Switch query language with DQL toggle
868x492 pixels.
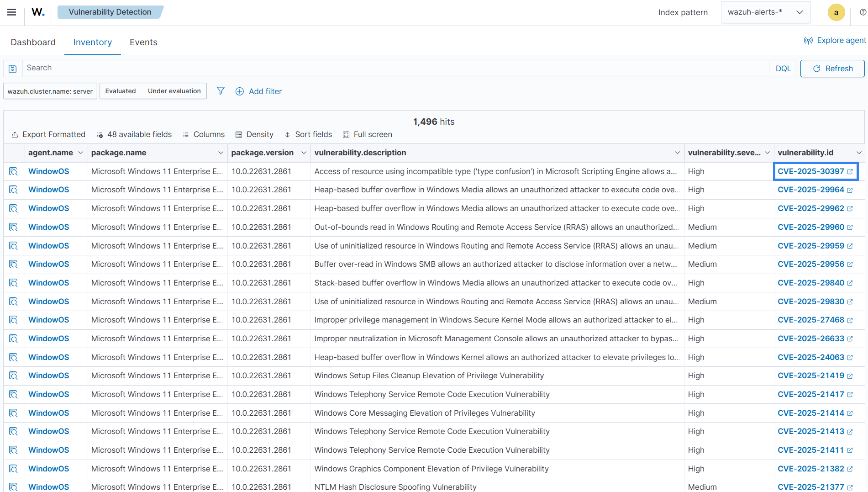(x=783, y=68)
